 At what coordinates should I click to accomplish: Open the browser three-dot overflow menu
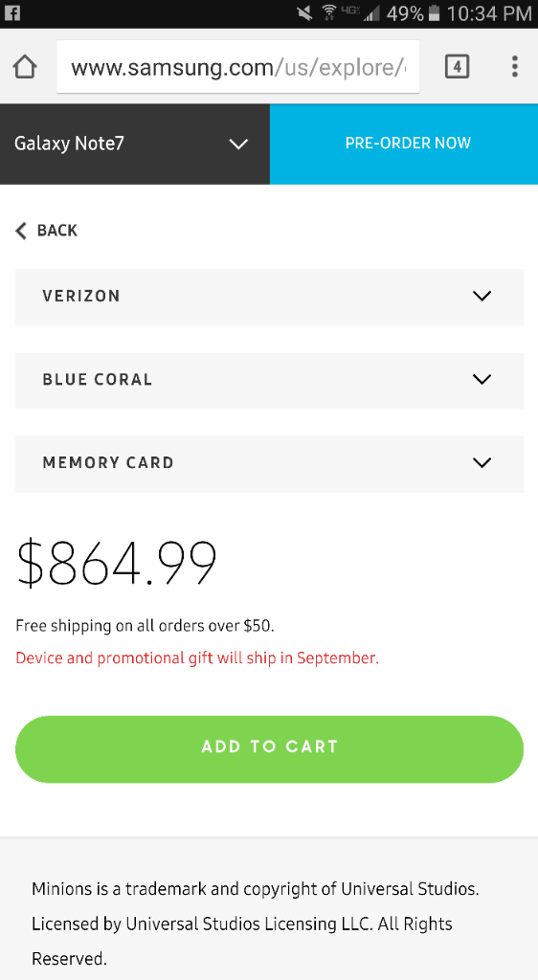click(x=514, y=66)
